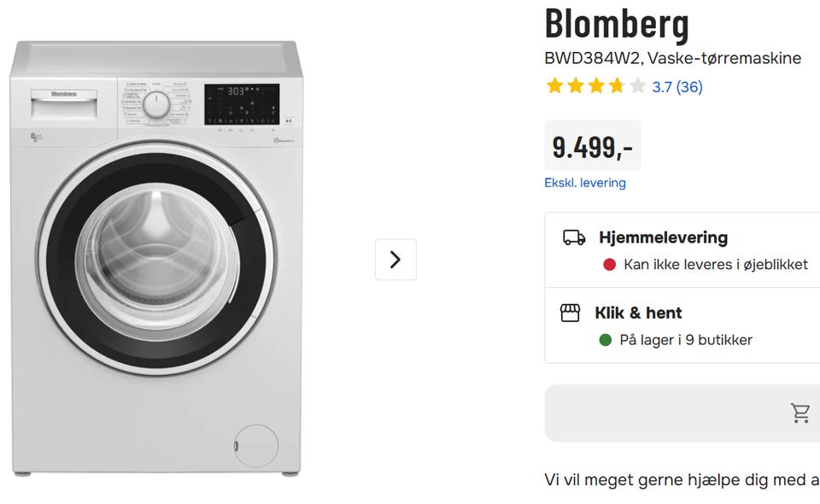Select the Hjemmelevering delivery option
The width and height of the screenshot is (820, 504).
(682, 250)
